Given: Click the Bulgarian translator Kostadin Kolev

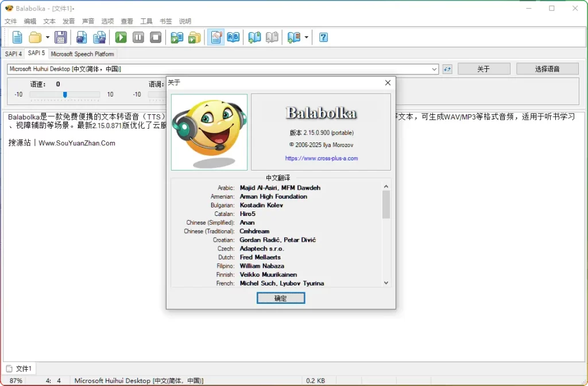Looking at the screenshot, I should [x=261, y=205].
